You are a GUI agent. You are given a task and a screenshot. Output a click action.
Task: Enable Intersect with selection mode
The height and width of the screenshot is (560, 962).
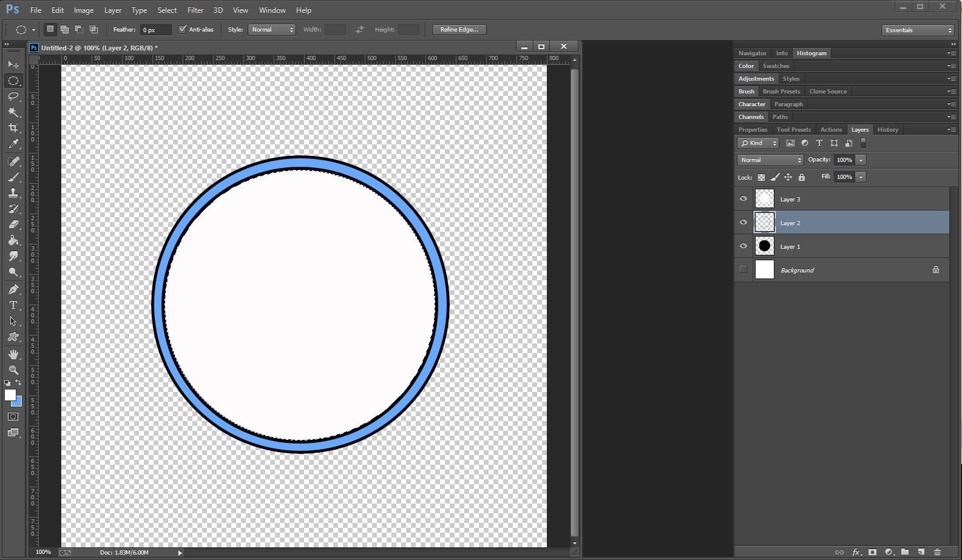point(93,29)
